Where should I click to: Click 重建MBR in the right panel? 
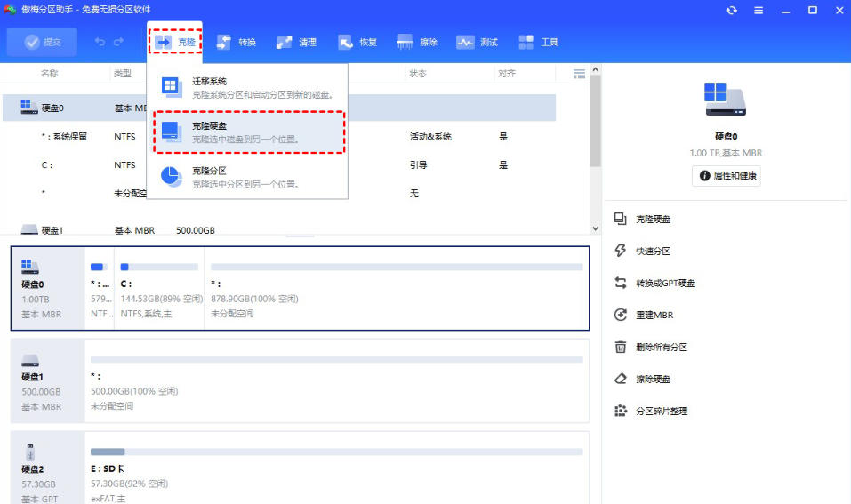653,316
